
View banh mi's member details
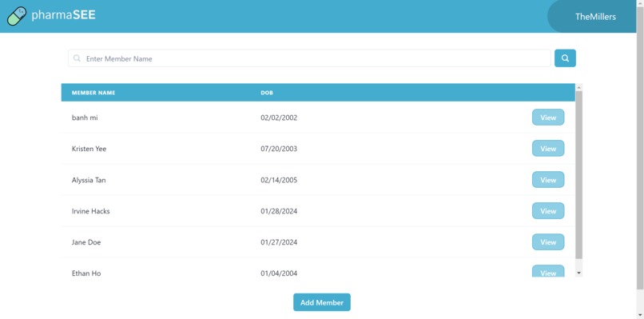tap(548, 118)
